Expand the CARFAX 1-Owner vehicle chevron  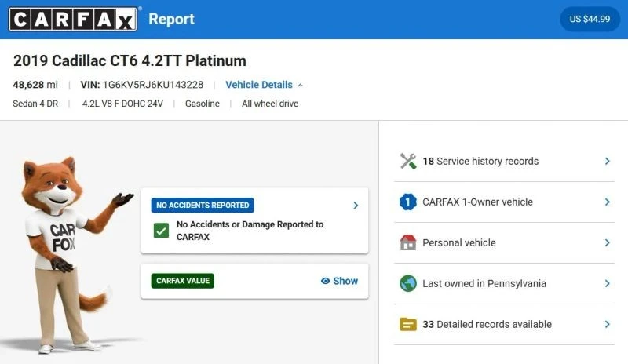tap(607, 202)
